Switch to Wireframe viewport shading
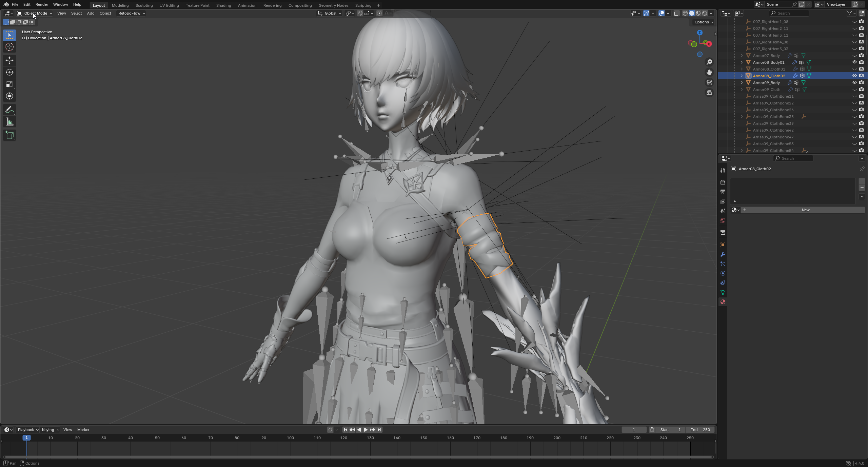 click(x=685, y=13)
